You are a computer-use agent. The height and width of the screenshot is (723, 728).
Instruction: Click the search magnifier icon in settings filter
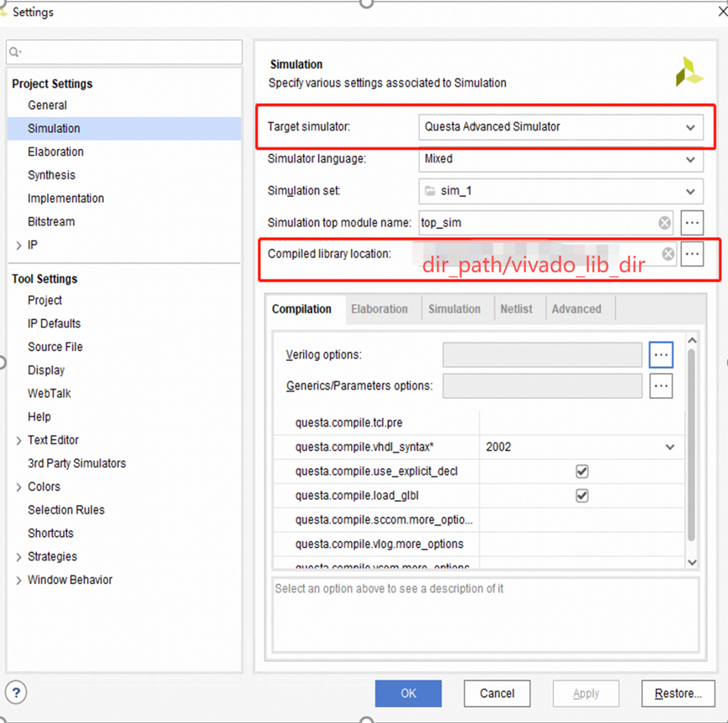15,52
